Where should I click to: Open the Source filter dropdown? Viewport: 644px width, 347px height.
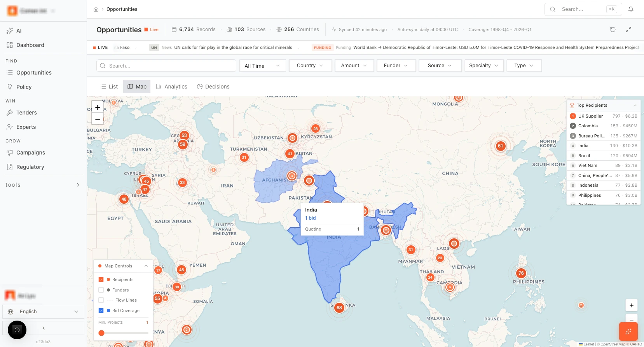click(440, 66)
